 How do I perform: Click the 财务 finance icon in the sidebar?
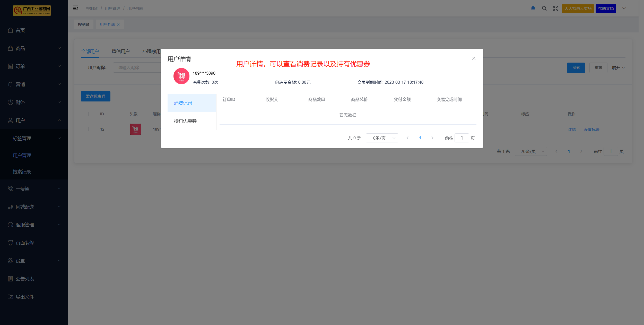(10, 102)
